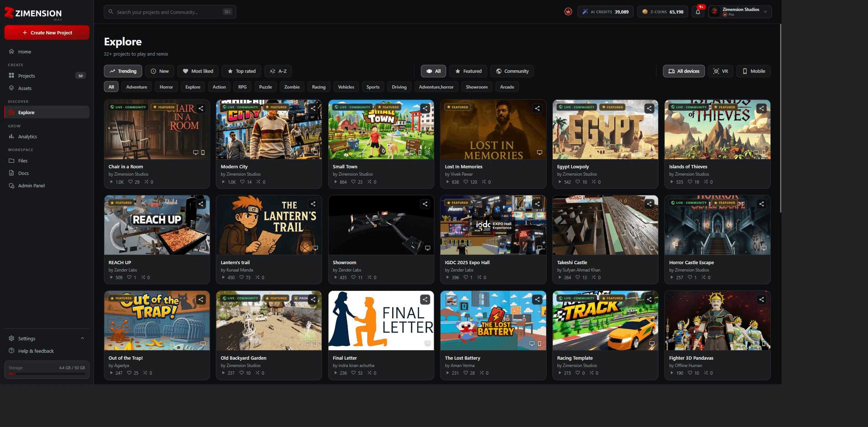Open Home from the sidebar
The height and width of the screenshot is (427, 868).
47,52
